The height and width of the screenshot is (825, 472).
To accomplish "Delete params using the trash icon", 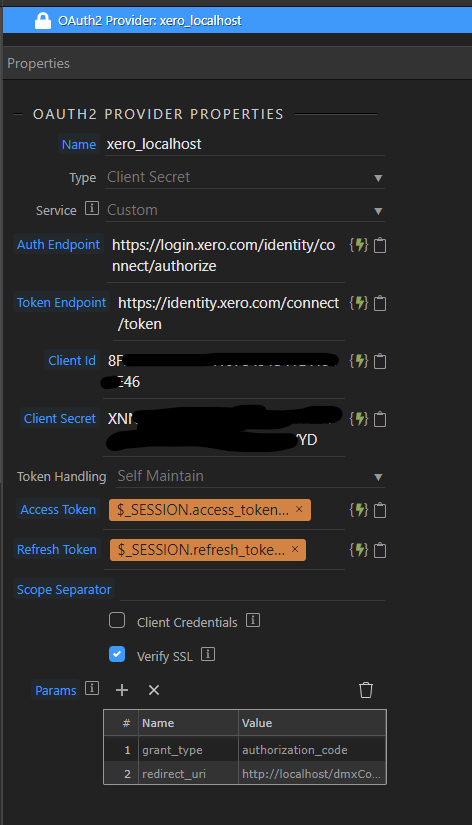I will tap(366, 690).
